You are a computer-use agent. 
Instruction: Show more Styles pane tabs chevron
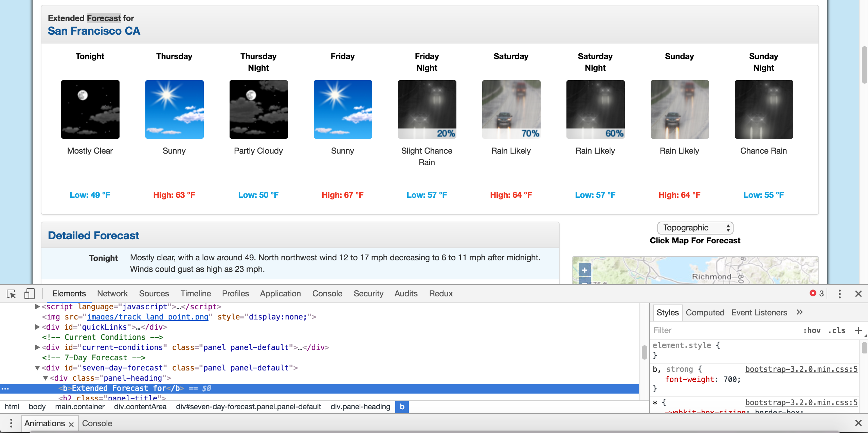tap(799, 312)
